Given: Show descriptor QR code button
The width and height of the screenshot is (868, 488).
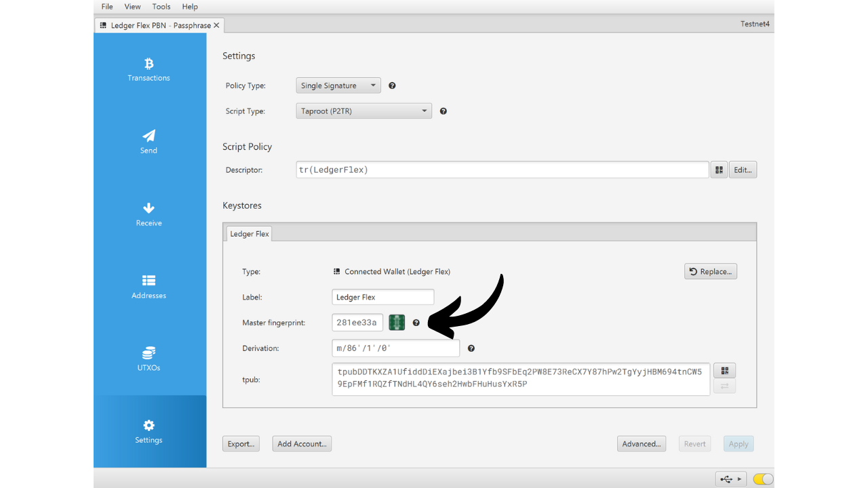Looking at the screenshot, I should point(719,170).
